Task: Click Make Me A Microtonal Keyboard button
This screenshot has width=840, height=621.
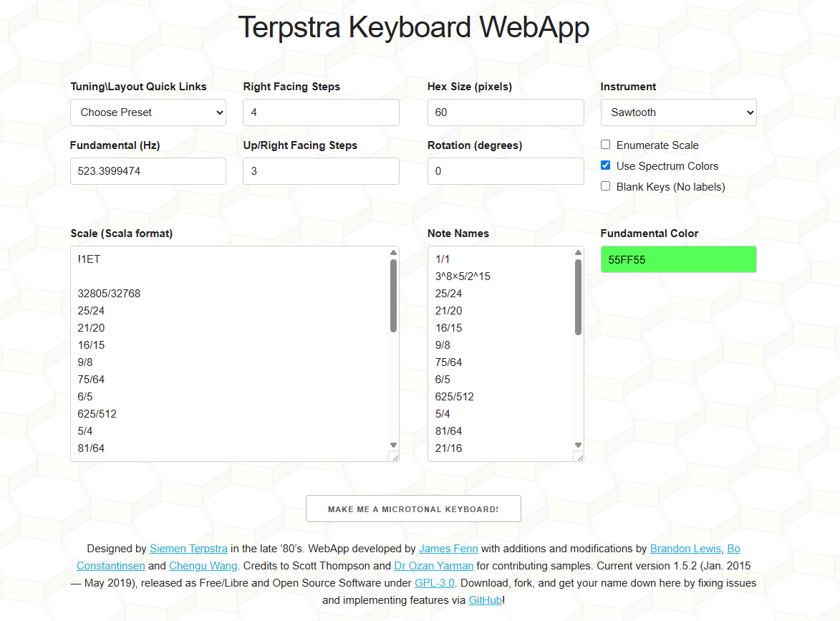Action: 413,509
